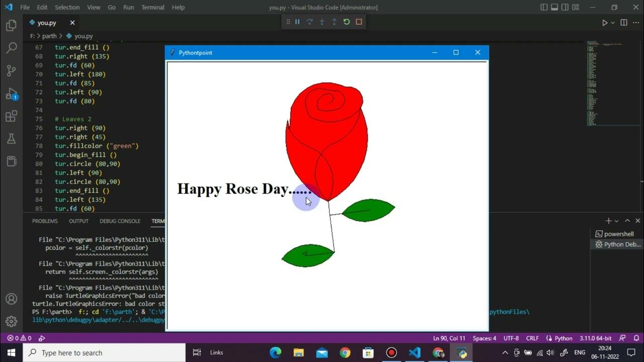
Task: Open the Extensions view in activity bar
Action: [11, 117]
